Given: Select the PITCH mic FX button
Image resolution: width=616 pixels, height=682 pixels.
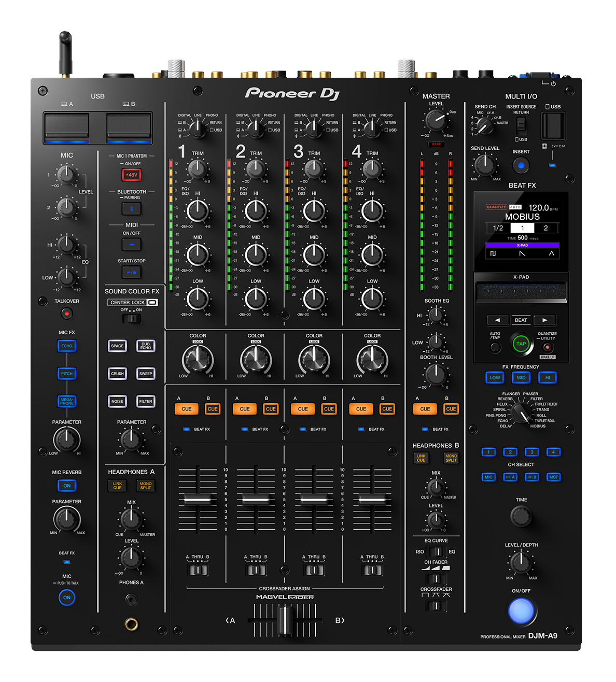Looking at the screenshot, I should point(67,373).
